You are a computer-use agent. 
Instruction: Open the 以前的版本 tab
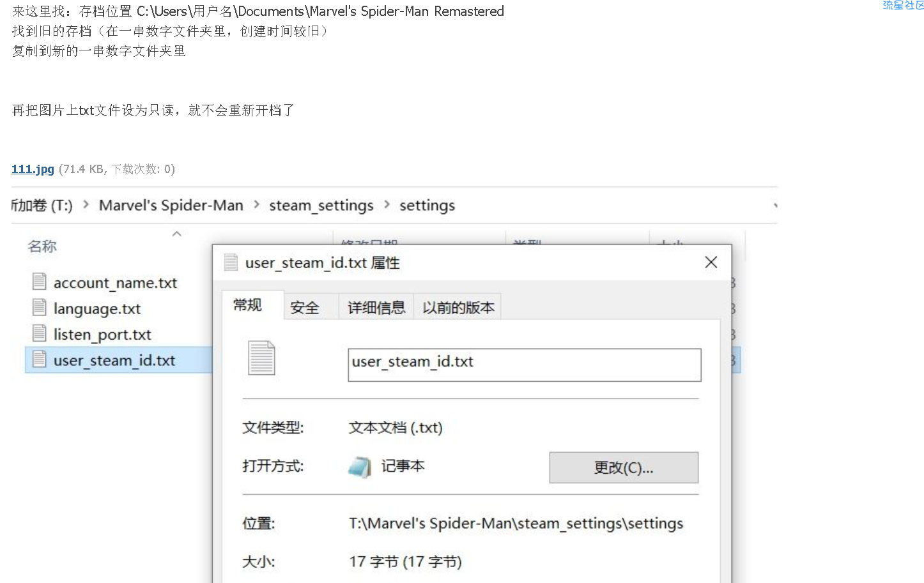(458, 308)
